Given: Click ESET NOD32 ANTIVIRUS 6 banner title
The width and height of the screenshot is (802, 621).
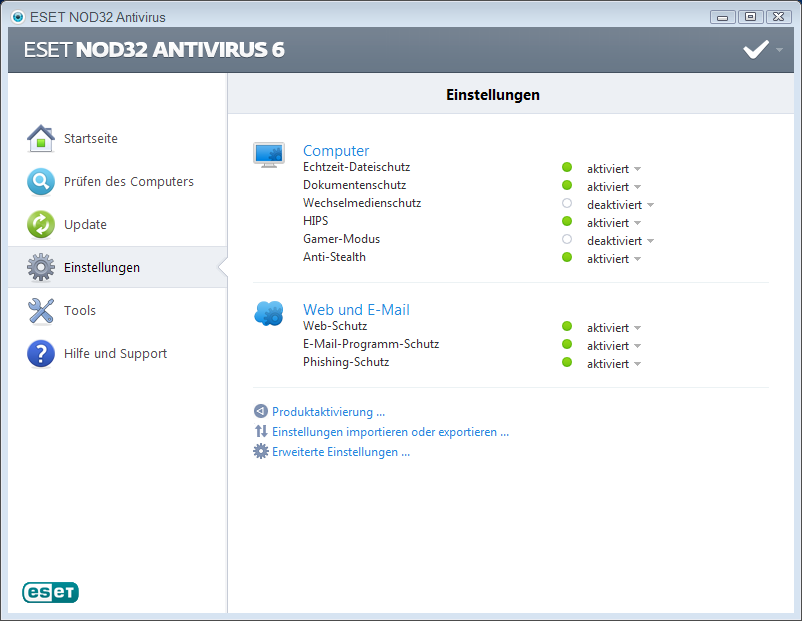Looking at the screenshot, I should click(154, 50).
